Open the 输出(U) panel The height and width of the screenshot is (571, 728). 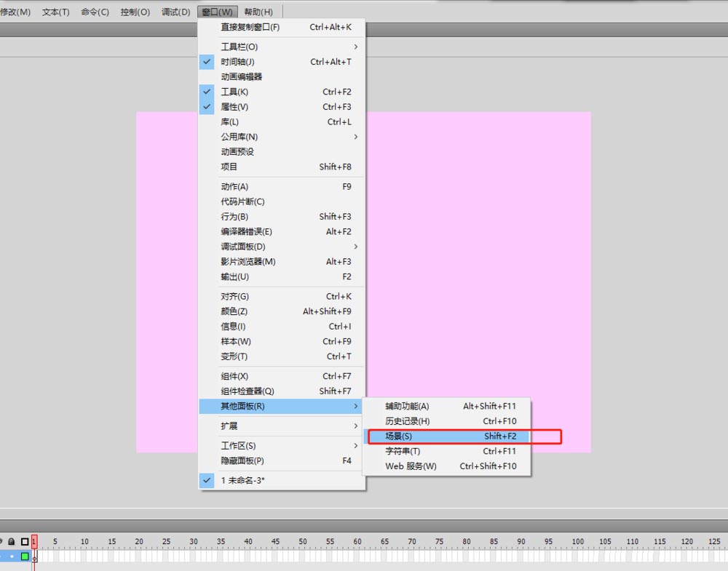pos(282,276)
